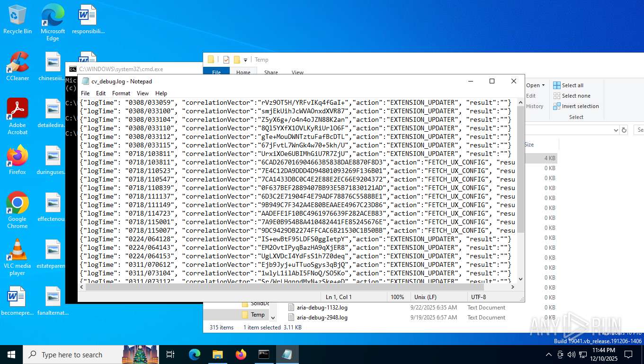Open Notepad Edit menu
This screenshot has width=644, height=364.
pos(101,93)
